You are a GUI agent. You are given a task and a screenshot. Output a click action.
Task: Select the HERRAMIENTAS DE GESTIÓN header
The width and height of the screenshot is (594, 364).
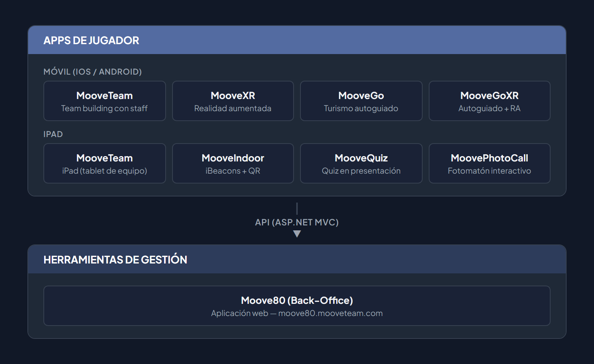click(115, 259)
